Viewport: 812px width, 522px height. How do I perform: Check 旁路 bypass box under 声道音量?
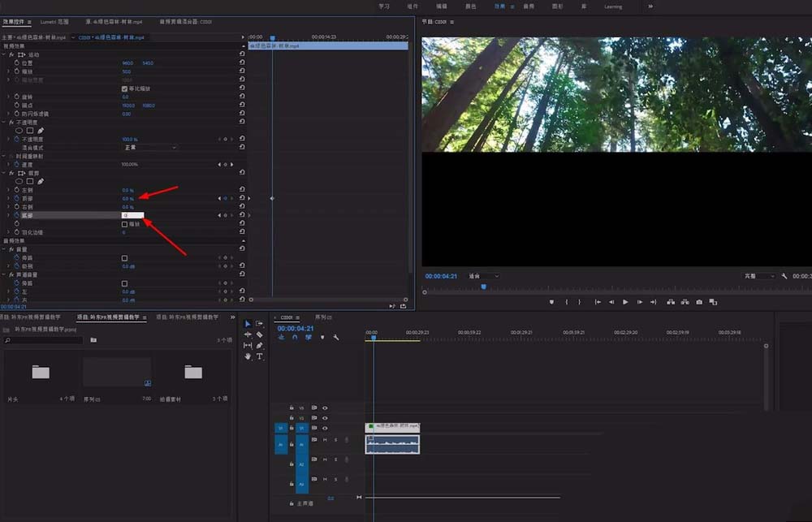pyautogui.click(x=124, y=283)
